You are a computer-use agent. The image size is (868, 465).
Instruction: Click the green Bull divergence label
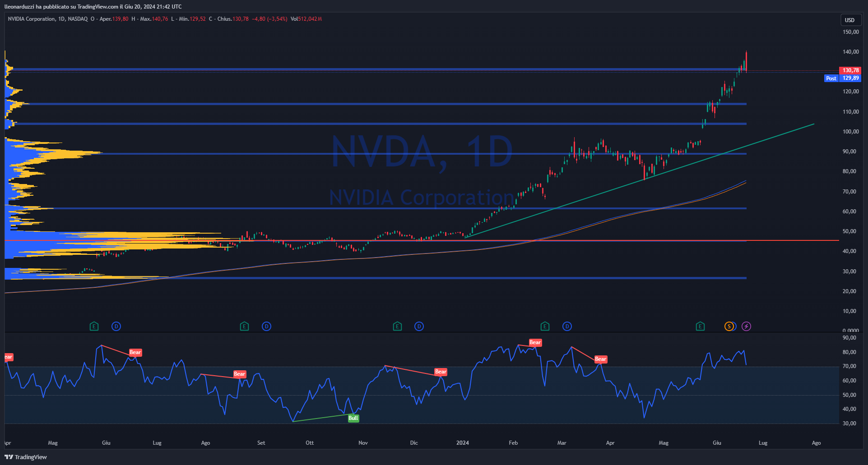pyautogui.click(x=353, y=418)
